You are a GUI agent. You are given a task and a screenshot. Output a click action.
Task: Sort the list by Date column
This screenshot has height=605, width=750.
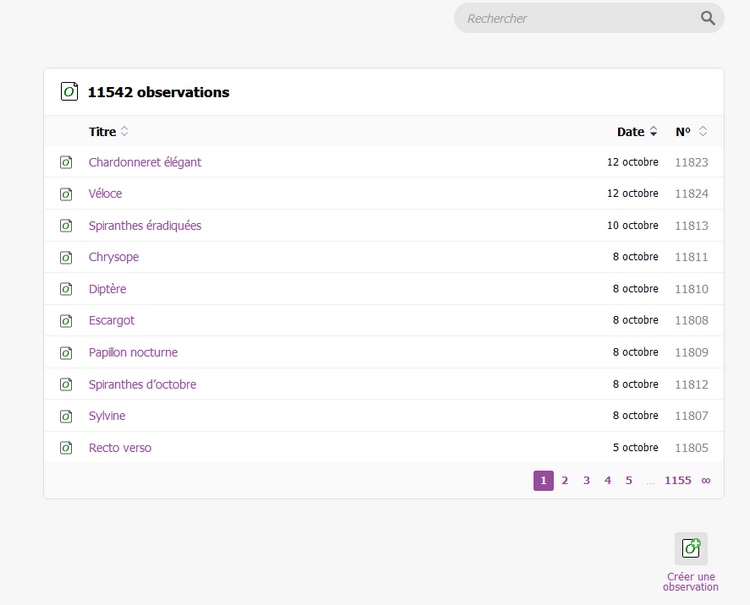coord(636,132)
